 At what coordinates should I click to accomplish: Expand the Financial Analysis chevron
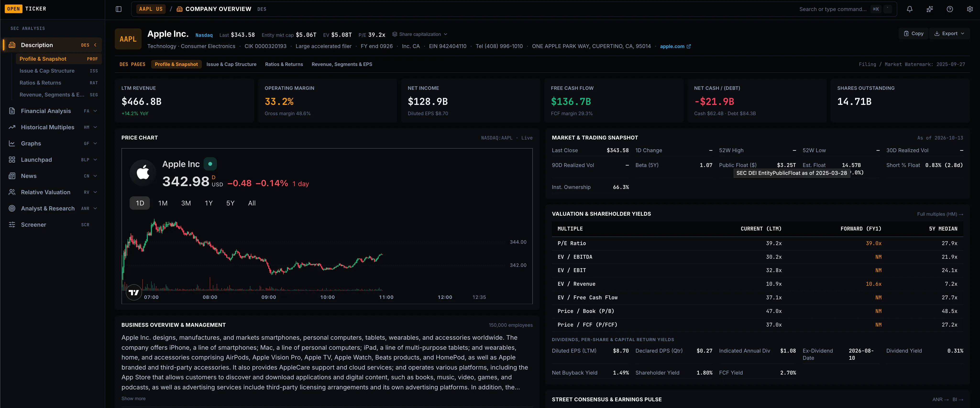click(x=95, y=111)
